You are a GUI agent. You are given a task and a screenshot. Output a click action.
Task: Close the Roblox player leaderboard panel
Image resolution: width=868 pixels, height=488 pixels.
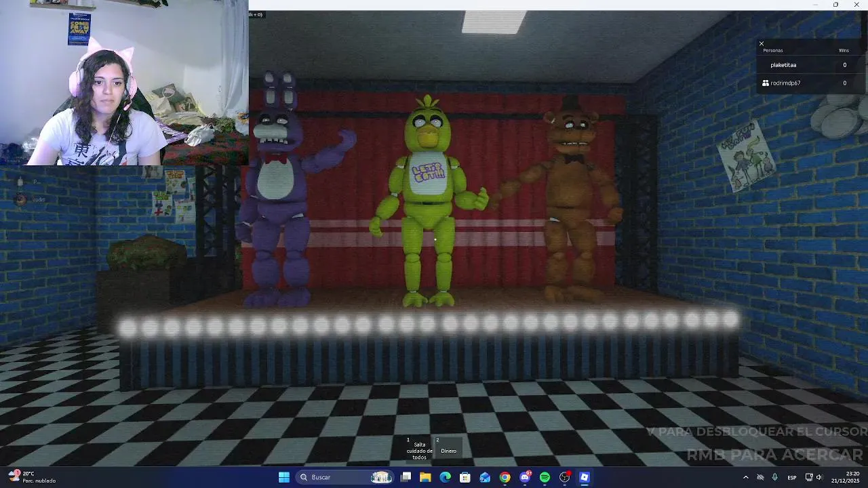[x=761, y=43]
